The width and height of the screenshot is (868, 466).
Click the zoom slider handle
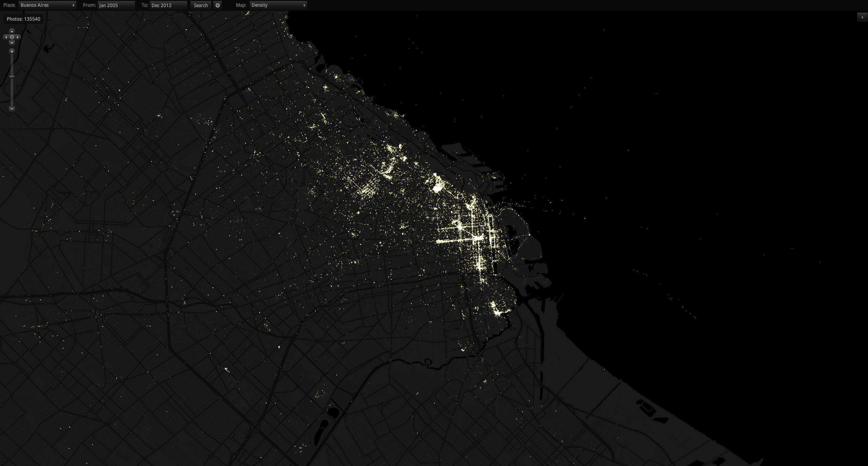(x=12, y=77)
